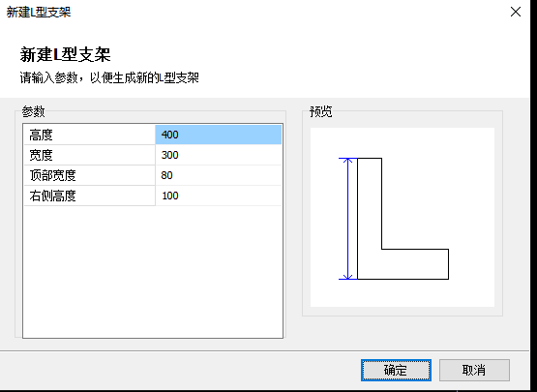
Task: Click the 新建L型支架 title bar text
Action: coord(39,12)
